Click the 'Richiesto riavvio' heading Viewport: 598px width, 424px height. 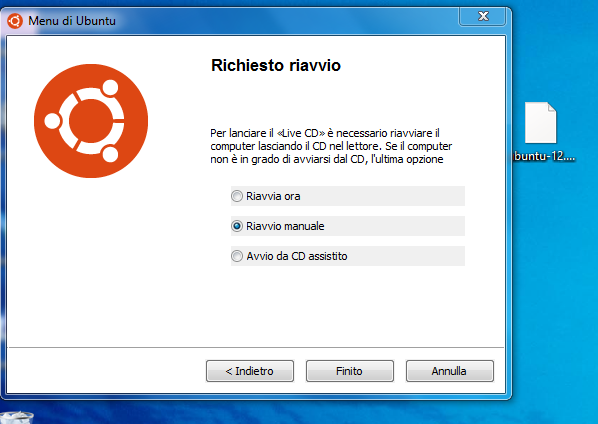click(276, 65)
